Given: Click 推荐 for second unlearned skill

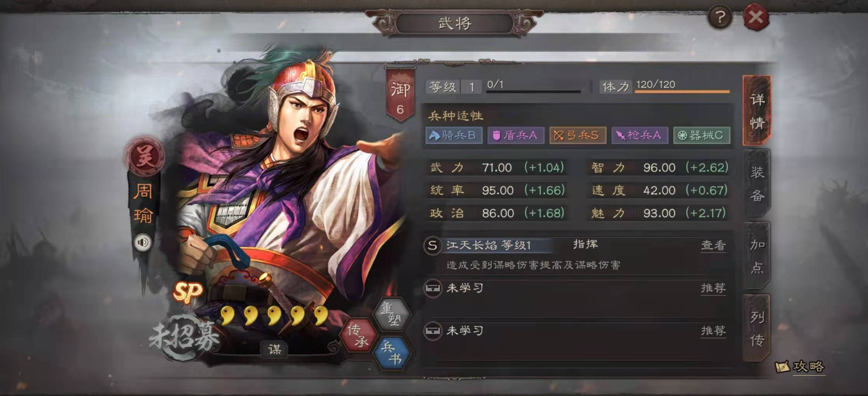Looking at the screenshot, I should coord(713,330).
